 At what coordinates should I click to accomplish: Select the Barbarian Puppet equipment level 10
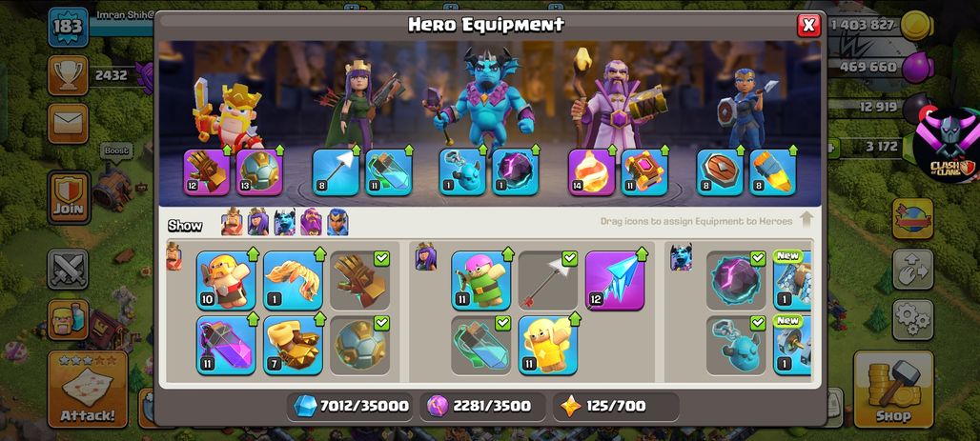pyautogui.click(x=226, y=280)
